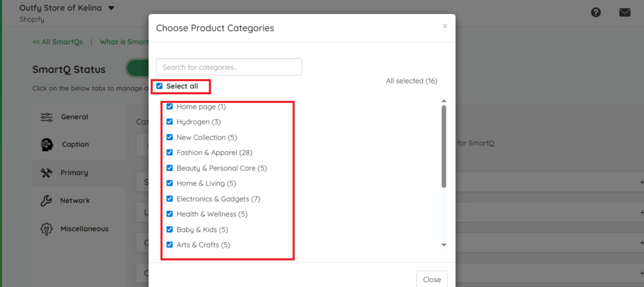
Task: Click the Caption head icon
Action: (47, 144)
